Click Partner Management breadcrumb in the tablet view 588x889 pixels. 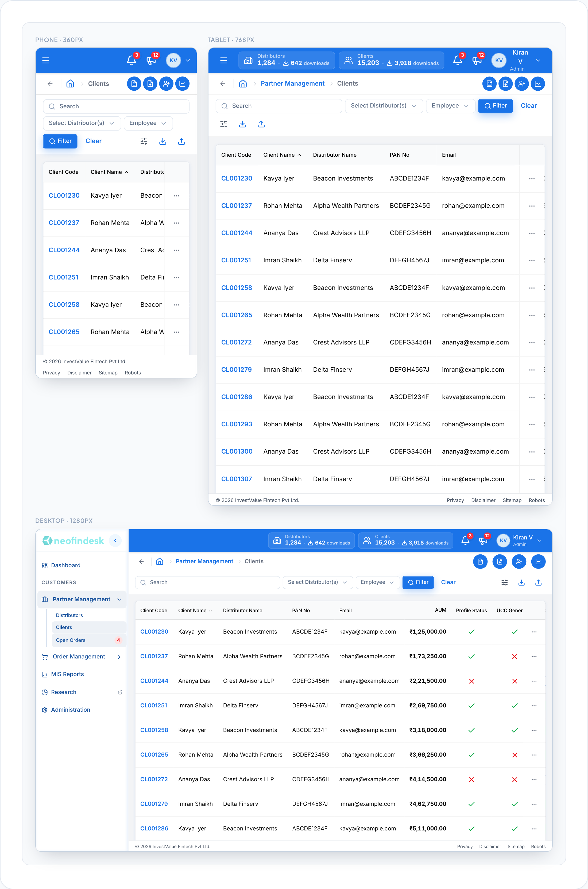[292, 84]
